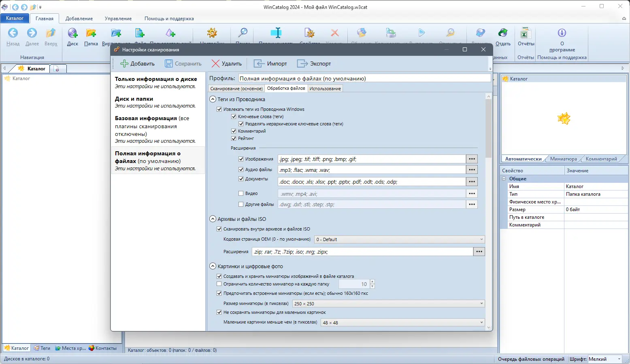The height and width of the screenshot is (364, 630).
Task: Open the Теги tab in the bottom panel
Action: coord(42,348)
